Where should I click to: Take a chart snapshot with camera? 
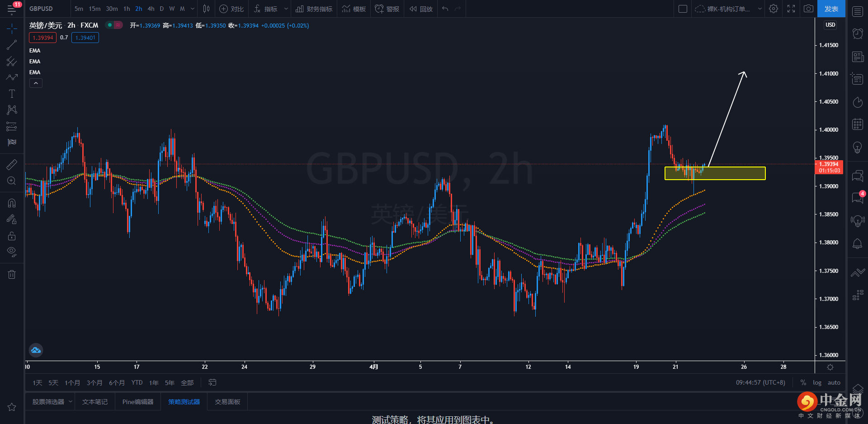pyautogui.click(x=808, y=9)
